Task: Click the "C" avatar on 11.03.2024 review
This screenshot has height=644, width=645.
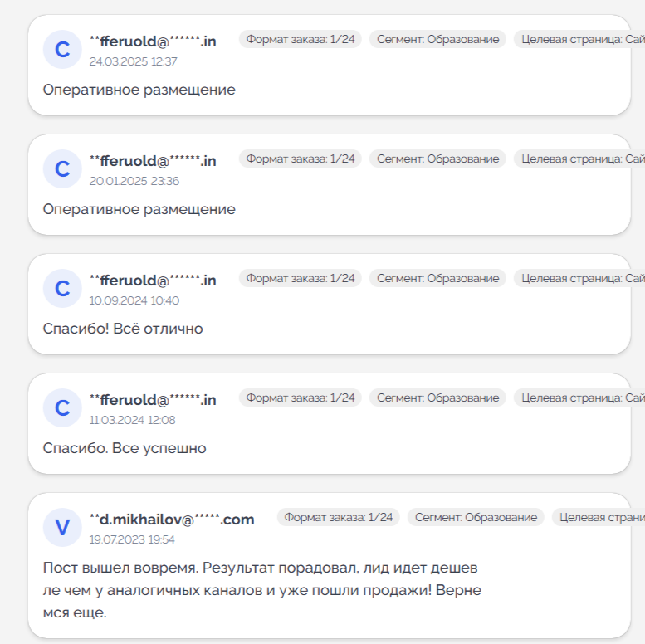Action: pos(62,408)
